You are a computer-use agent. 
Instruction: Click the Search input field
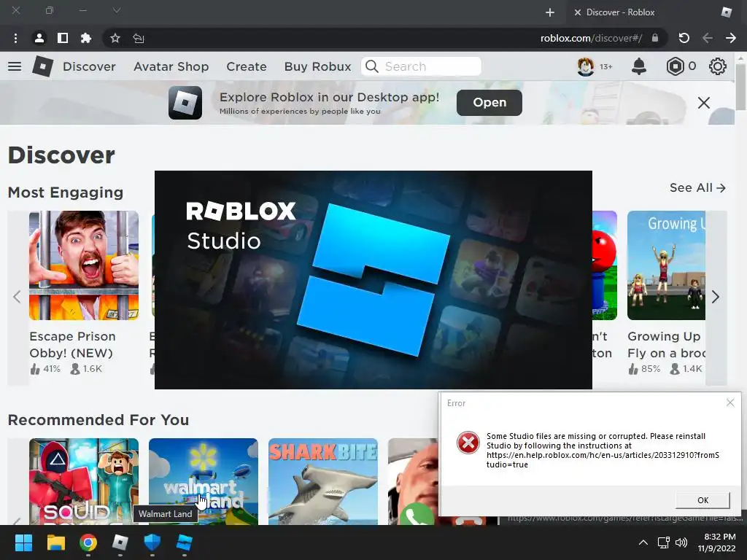pyautogui.click(x=421, y=66)
